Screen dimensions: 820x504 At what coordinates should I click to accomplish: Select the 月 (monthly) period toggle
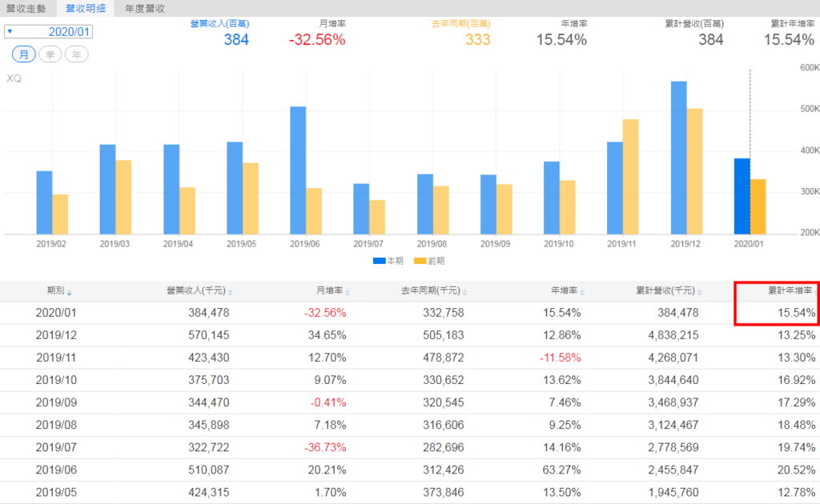[x=24, y=54]
